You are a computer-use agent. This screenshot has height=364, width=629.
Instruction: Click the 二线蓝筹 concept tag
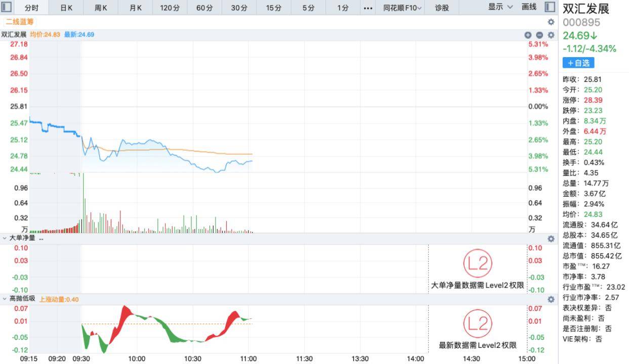19,22
